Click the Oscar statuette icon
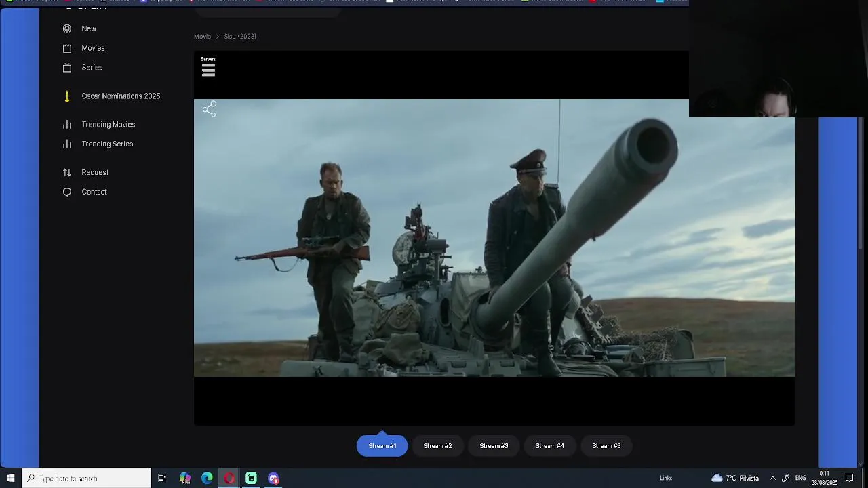Screen dimensions: 868x488 (67, 96)
